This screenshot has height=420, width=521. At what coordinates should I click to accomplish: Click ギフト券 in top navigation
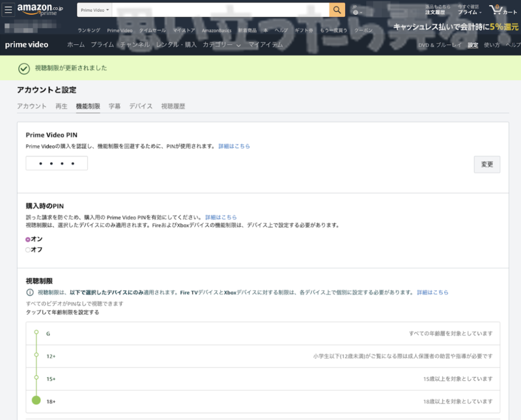pyautogui.click(x=304, y=30)
